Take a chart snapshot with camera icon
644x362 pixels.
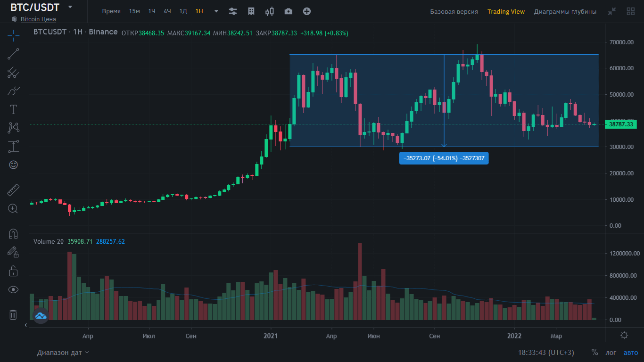288,11
